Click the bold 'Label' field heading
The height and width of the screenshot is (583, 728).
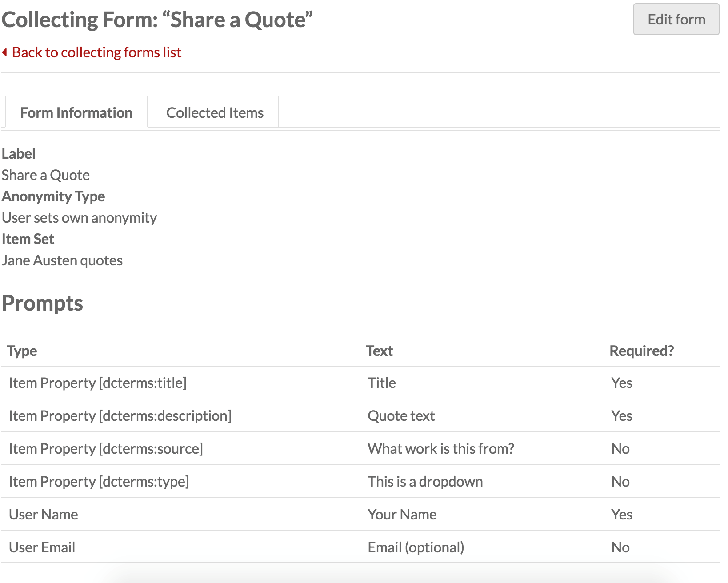[x=19, y=154]
